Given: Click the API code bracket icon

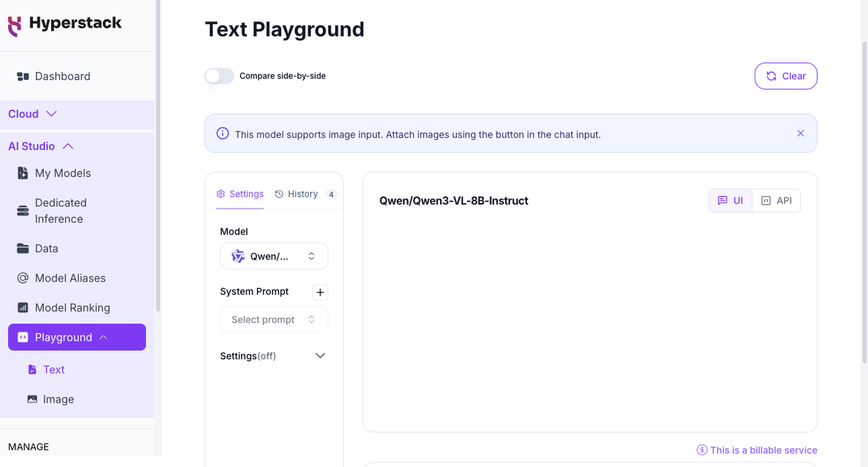Looking at the screenshot, I should tap(766, 201).
